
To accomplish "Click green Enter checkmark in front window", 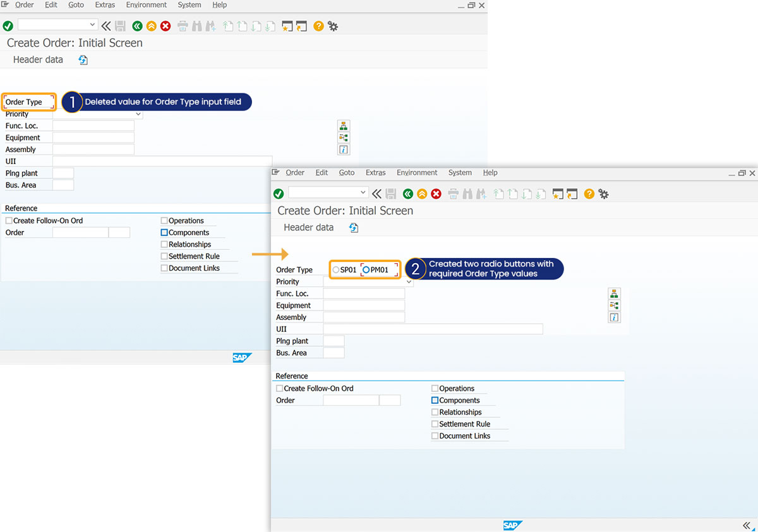I will [x=279, y=194].
